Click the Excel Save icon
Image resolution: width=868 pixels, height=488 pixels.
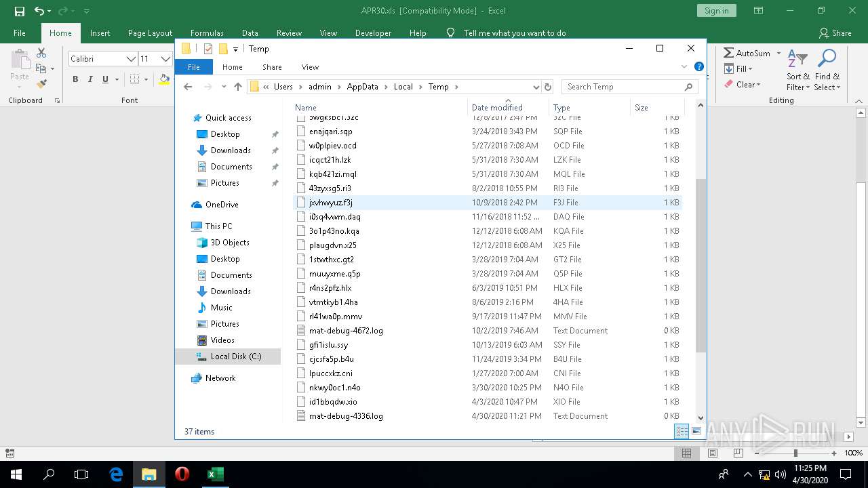(x=20, y=11)
